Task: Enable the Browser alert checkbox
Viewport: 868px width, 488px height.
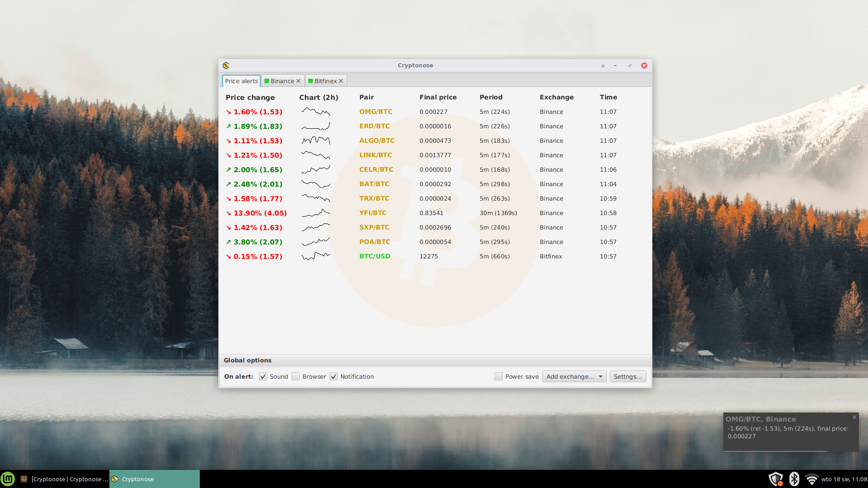Action: [x=296, y=376]
